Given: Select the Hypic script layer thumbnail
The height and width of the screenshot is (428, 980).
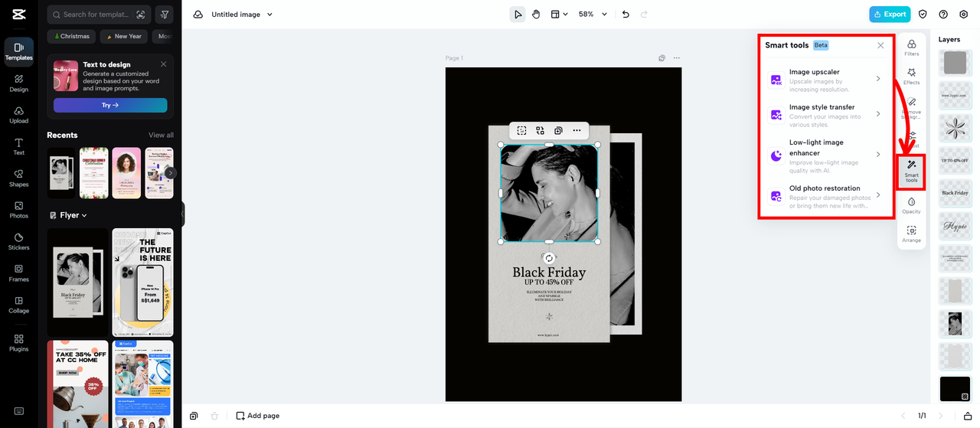Looking at the screenshot, I should pyautogui.click(x=955, y=226).
